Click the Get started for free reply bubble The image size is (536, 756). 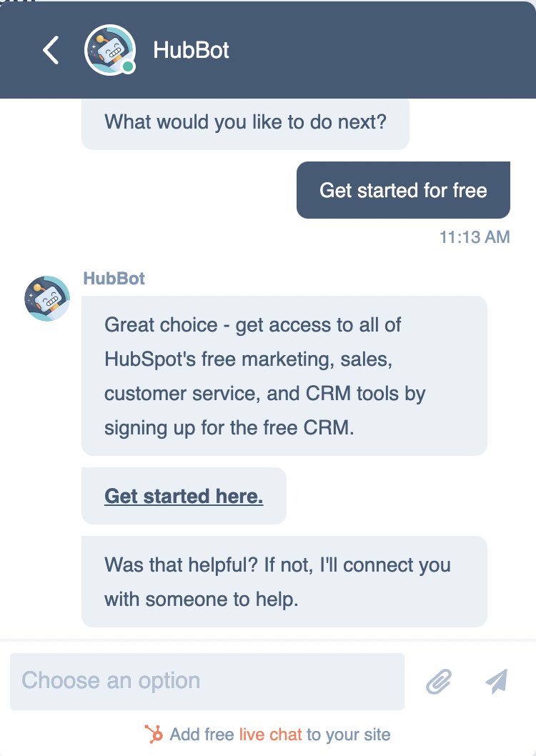point(403,189)
